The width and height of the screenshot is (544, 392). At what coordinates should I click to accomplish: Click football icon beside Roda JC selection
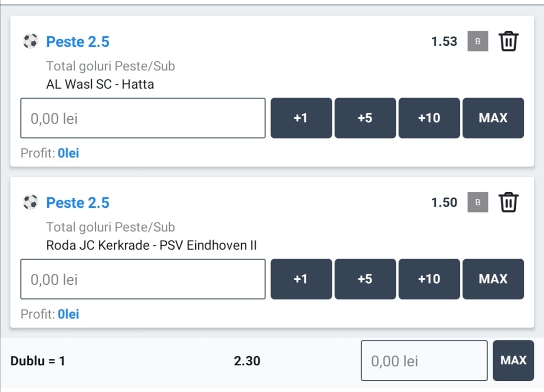pyautogui.click(x=31, y=202)
